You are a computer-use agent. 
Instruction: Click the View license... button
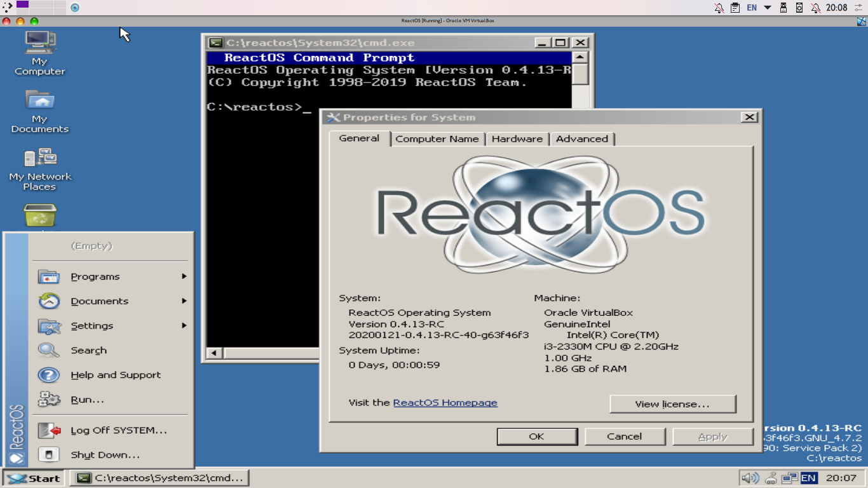click(x=672, y=404)
